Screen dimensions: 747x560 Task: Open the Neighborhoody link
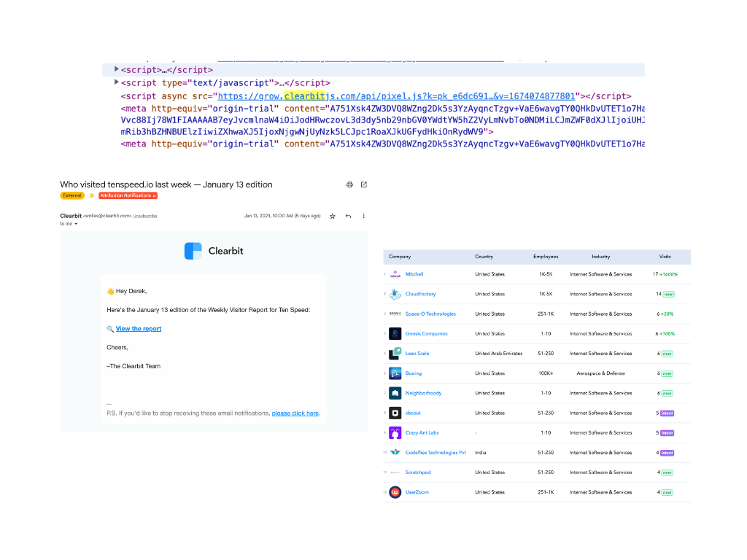pos(424,393)
